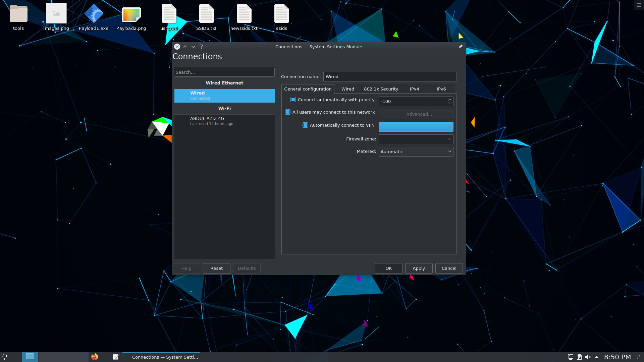Open the Metered connection dropdown
The width and height of the screenshot is (644, 362).
pyautogui.click(x=416, y=151)
